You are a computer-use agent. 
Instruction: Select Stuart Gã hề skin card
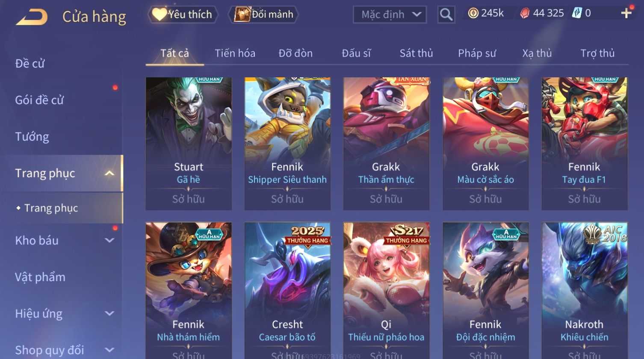point(189,144)
